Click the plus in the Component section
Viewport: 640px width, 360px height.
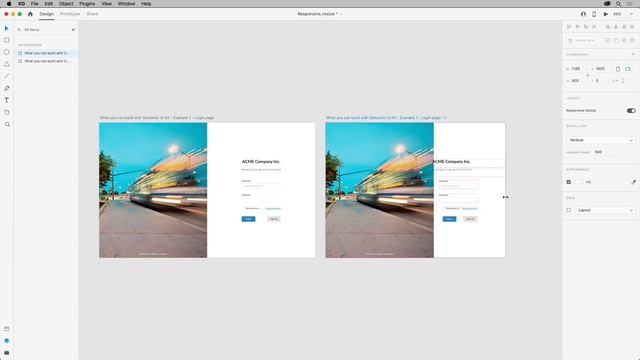(633, 54)
